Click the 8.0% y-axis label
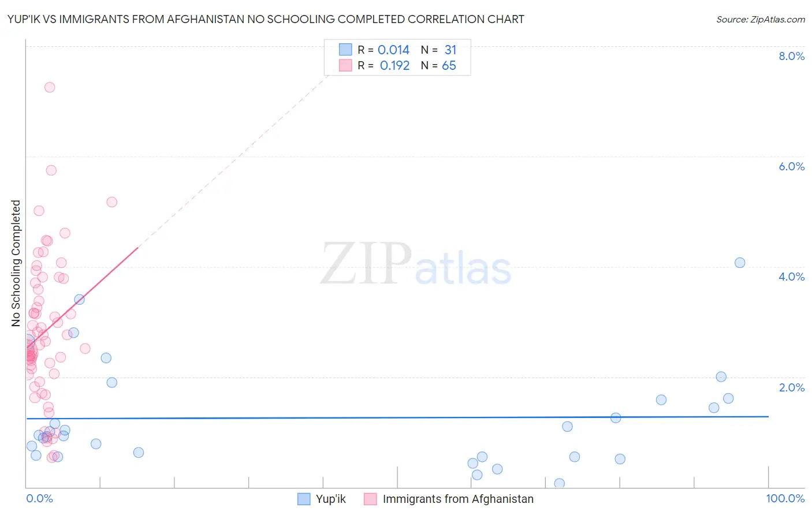This screenshot has width=812, height=515. click(791, 56)
